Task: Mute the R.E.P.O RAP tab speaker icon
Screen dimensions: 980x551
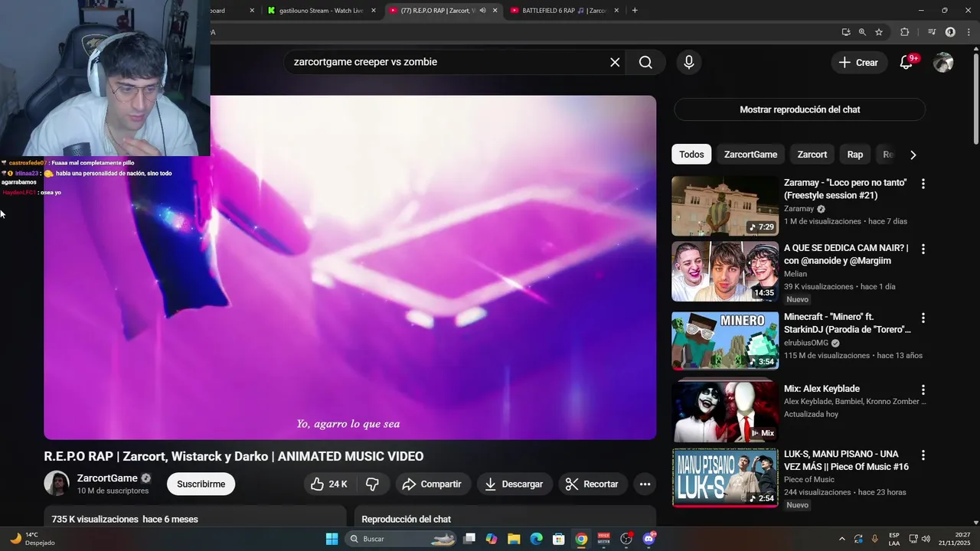Action: pyautogui.click(x=482, y=11)
